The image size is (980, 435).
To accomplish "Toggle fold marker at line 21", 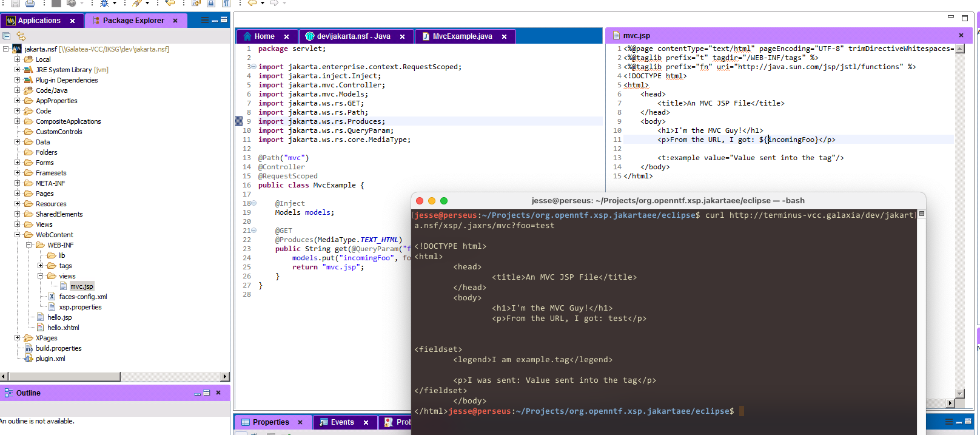I will [x=254, y=231].
